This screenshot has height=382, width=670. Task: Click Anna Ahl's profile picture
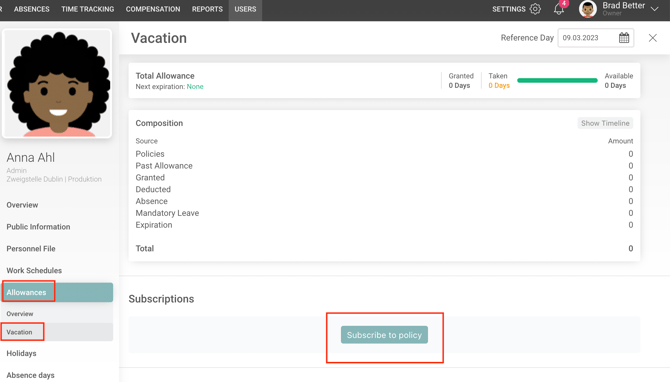[57, 84]
